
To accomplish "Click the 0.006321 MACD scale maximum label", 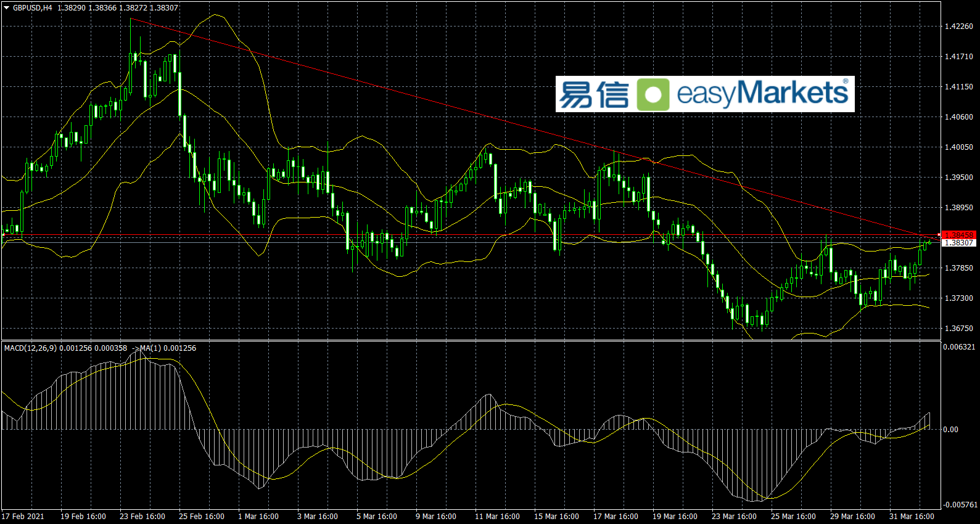I will (959, 347).
